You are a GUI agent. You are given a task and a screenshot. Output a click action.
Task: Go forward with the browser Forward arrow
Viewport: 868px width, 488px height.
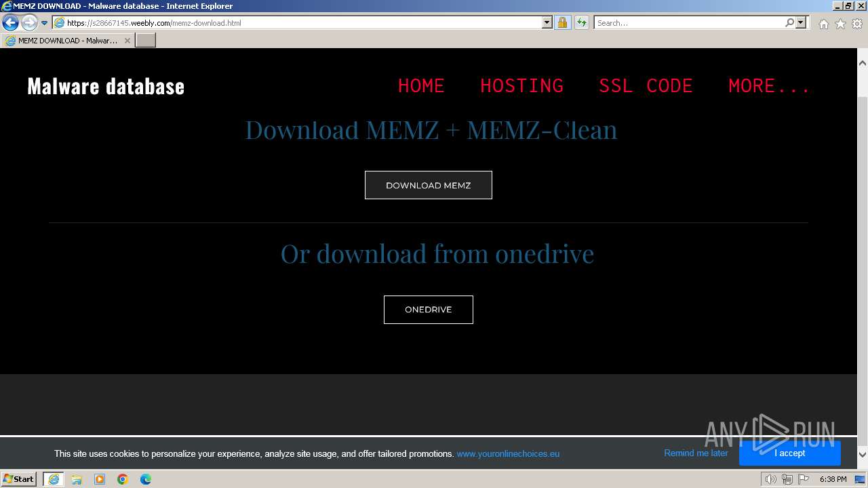(x=28, y=23)
